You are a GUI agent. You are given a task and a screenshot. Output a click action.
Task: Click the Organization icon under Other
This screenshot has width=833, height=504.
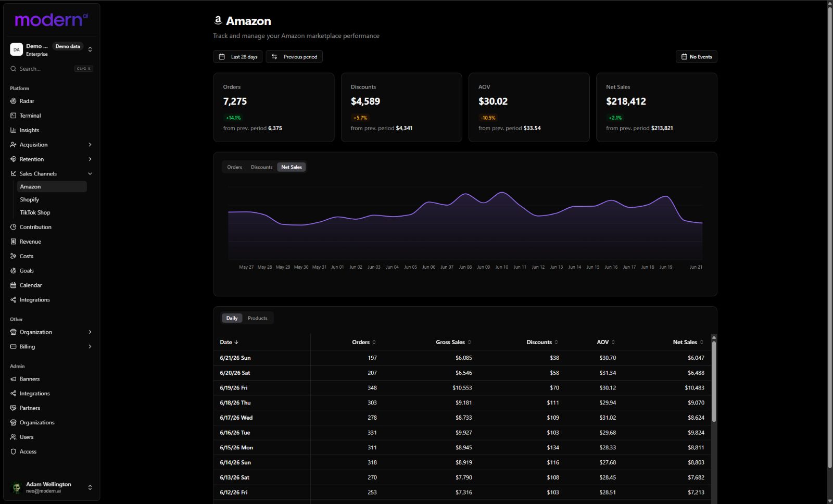click(14, 332)
